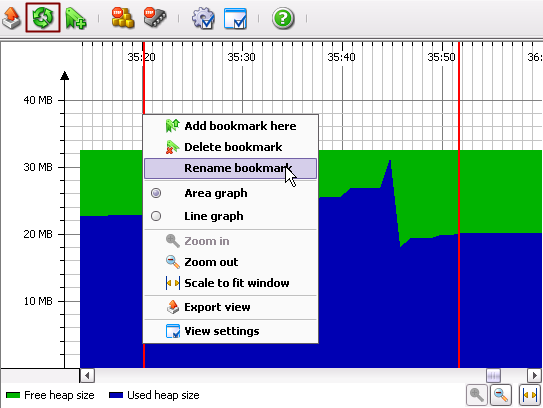Click the bottom-right zoom out magnifier button
The width and height of the screenshot is (543, 408).
click(x=500, y=395)
